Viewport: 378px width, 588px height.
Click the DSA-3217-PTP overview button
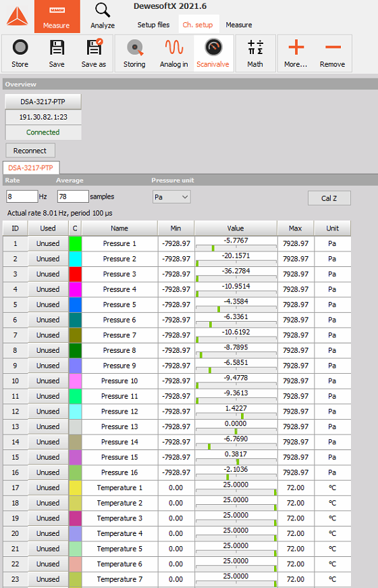(43, 101)
